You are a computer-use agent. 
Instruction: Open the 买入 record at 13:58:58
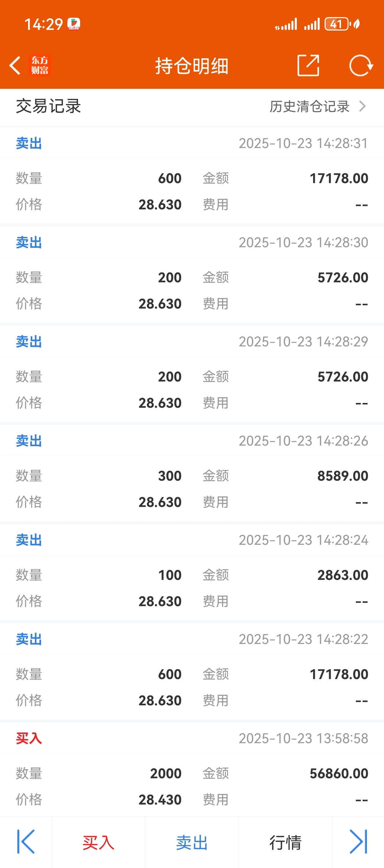tap(192, 770)
